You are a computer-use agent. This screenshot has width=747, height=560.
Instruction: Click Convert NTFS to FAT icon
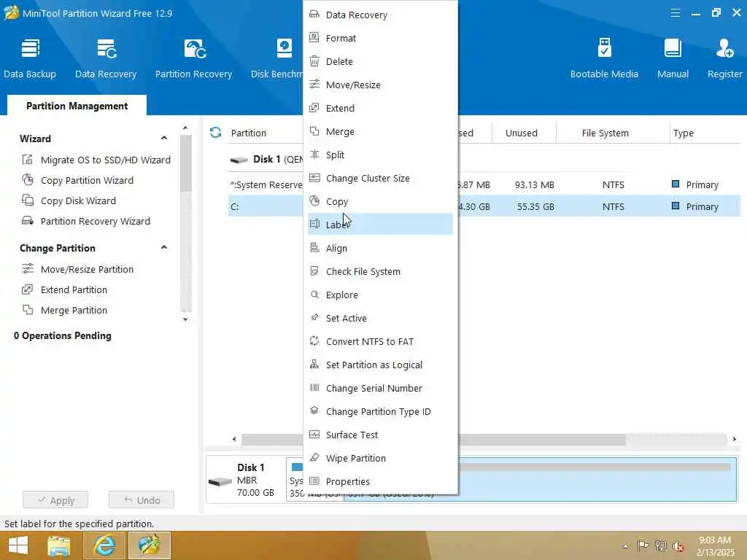coord(314,341)
